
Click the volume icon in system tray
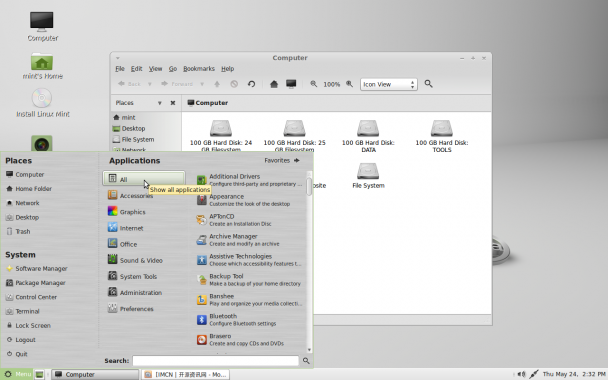[x=522, y=374]
